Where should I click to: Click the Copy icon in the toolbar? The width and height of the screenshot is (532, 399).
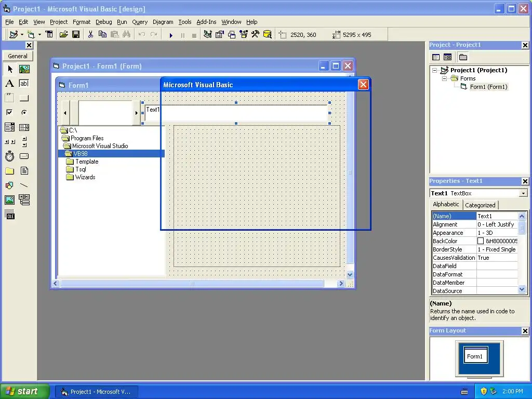(x=102, y=35)
